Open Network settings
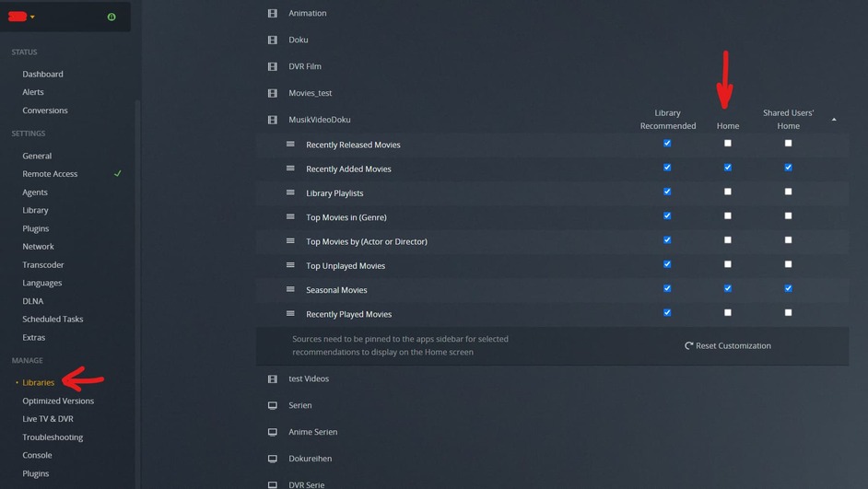This screenshot has width=868, height=489. coord(38,247)
